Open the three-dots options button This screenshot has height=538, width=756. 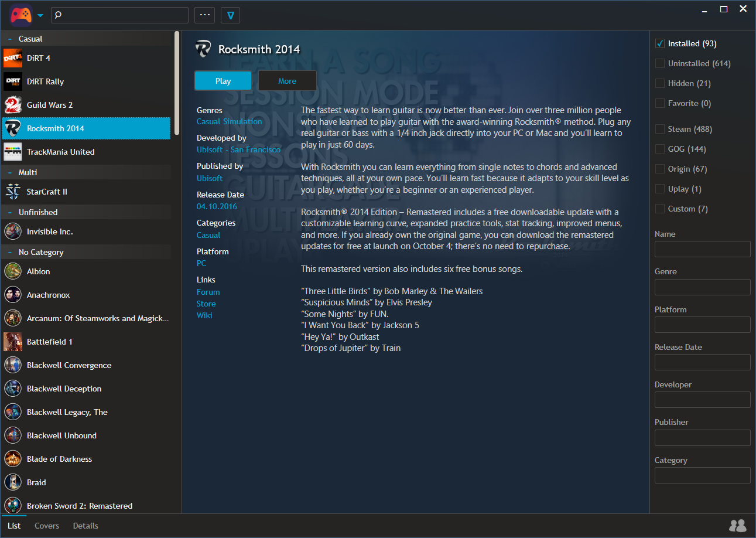pyautogui.click(x=204, y=15)
